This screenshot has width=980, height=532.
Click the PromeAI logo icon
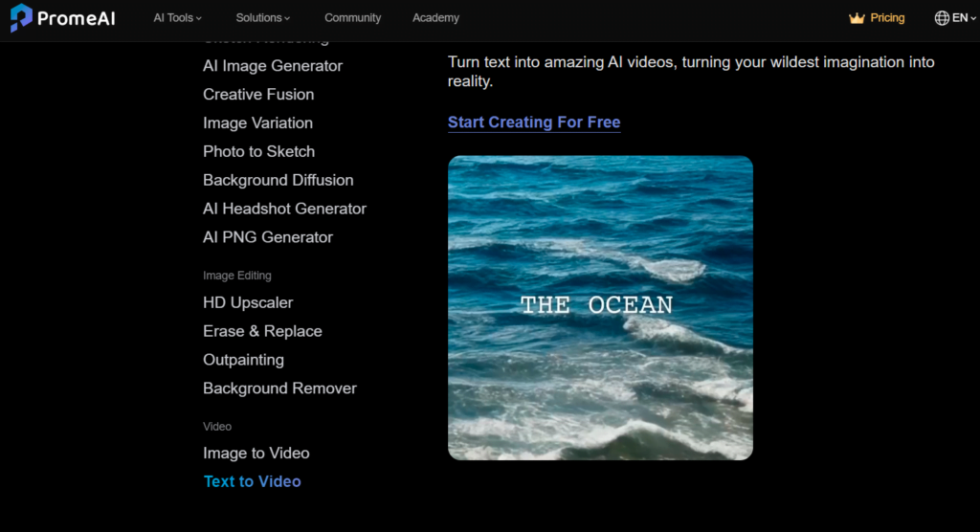pyautogui.click(x=21, y=17)
